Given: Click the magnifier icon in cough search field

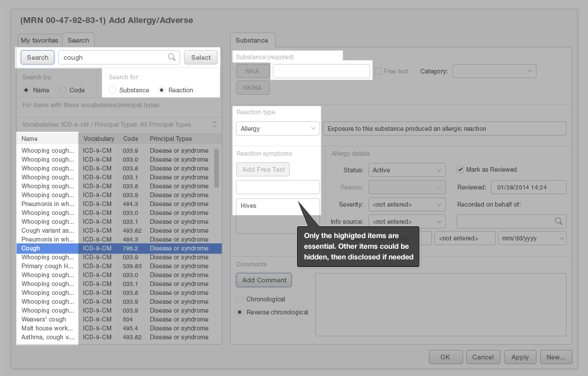Looking at the screenshot, I should click(x=172, y=57).
